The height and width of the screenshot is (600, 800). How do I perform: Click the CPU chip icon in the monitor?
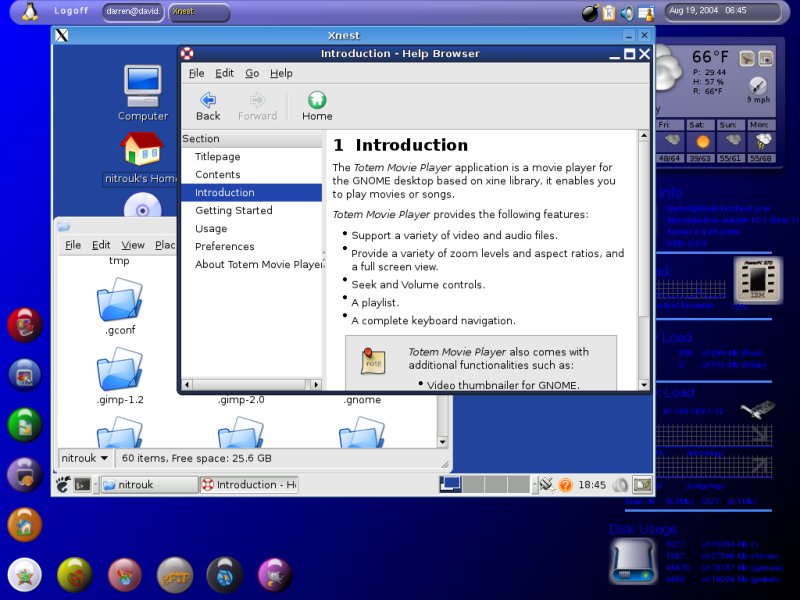point(758,280)
